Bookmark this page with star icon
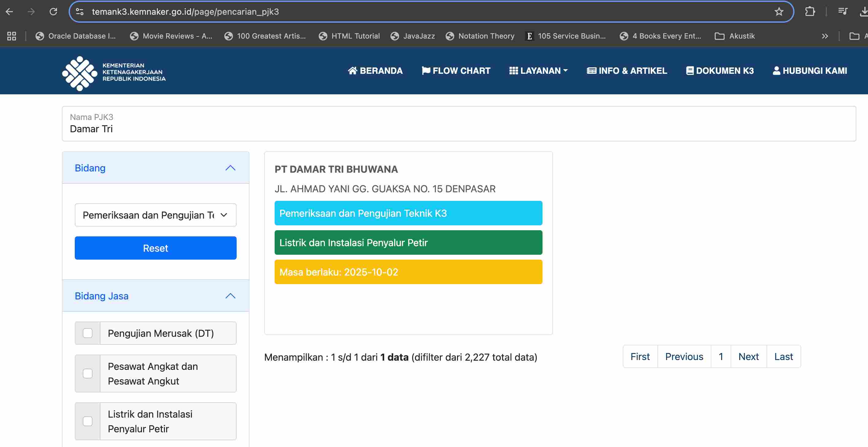This screenshot has width=868, height=447. point(779,12)
